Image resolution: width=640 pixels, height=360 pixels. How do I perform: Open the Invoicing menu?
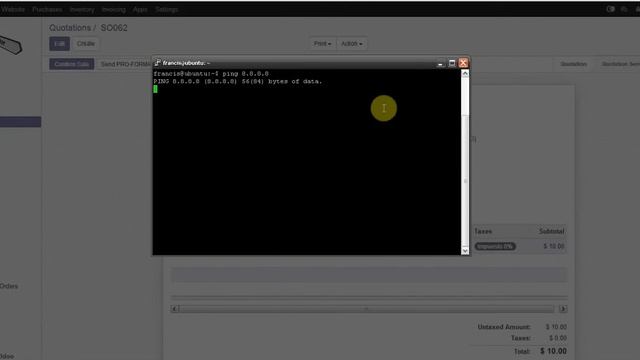[x=114, y=9]
